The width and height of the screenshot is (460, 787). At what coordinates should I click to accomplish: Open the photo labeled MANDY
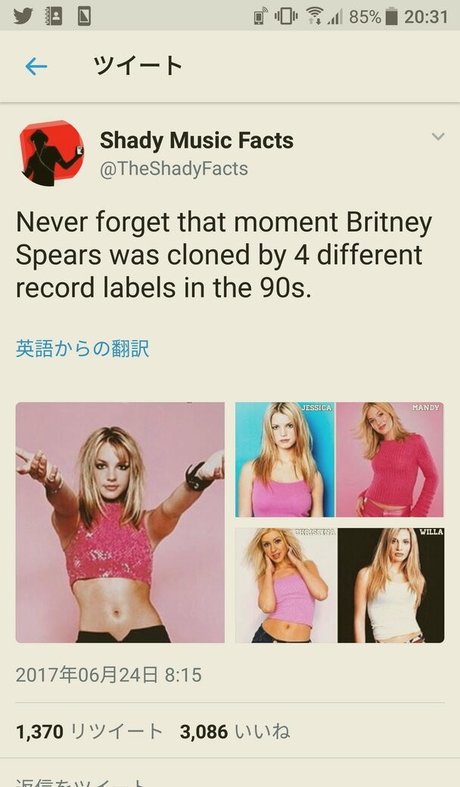tap(390, 459)
